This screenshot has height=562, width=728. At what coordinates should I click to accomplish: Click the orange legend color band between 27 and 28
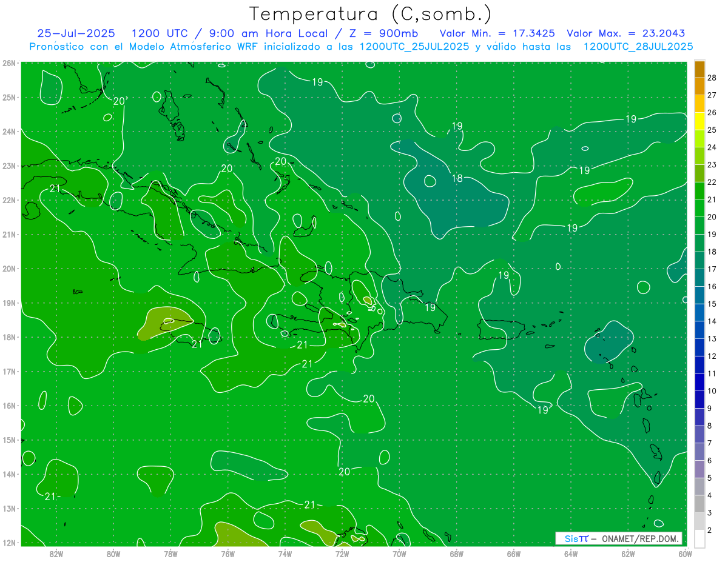tap(699, 86)
